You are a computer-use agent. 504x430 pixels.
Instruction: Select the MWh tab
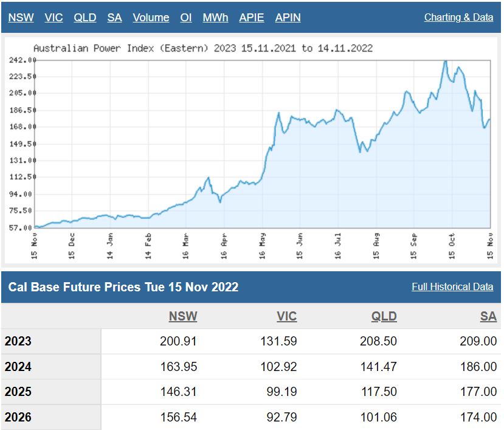click(x=215, y=18)
